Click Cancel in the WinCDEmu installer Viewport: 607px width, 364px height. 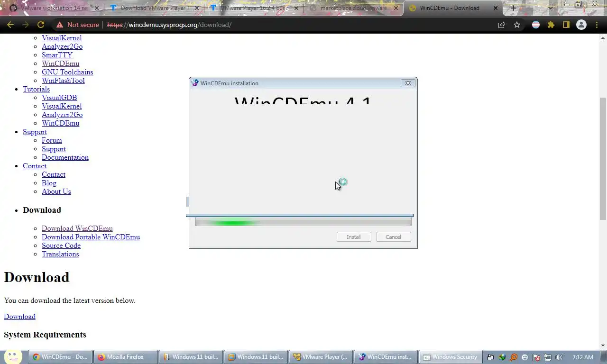393,237
